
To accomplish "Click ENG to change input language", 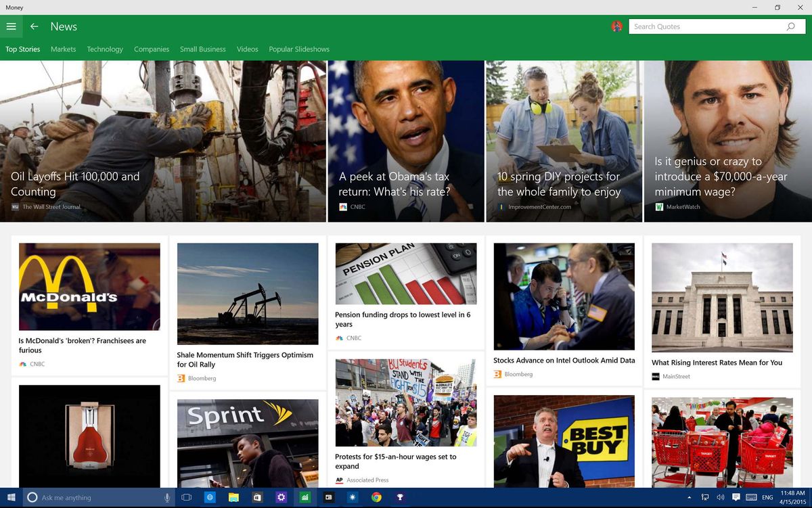I will (x=767, y=497).
